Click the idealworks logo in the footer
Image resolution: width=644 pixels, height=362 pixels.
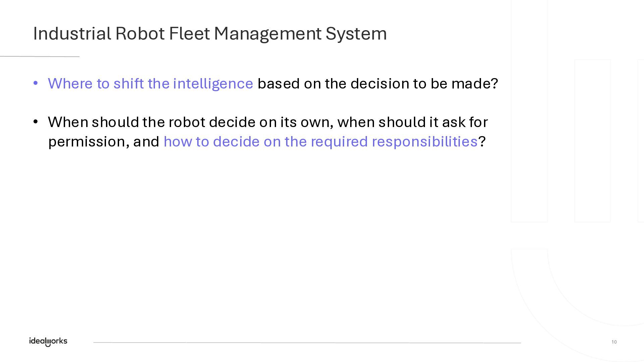[48, 341]
